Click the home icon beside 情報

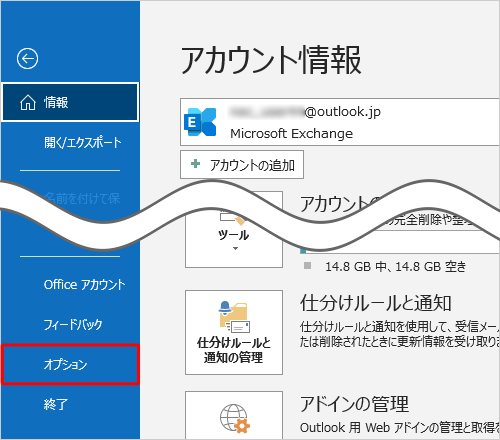(28, 102)
